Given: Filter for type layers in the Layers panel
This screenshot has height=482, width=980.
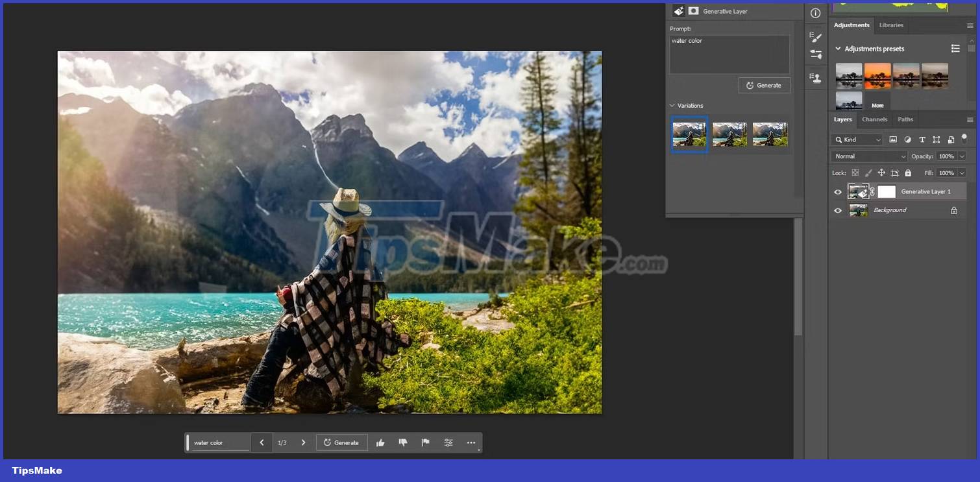Looking at the screenshot, I should [922, 139].
